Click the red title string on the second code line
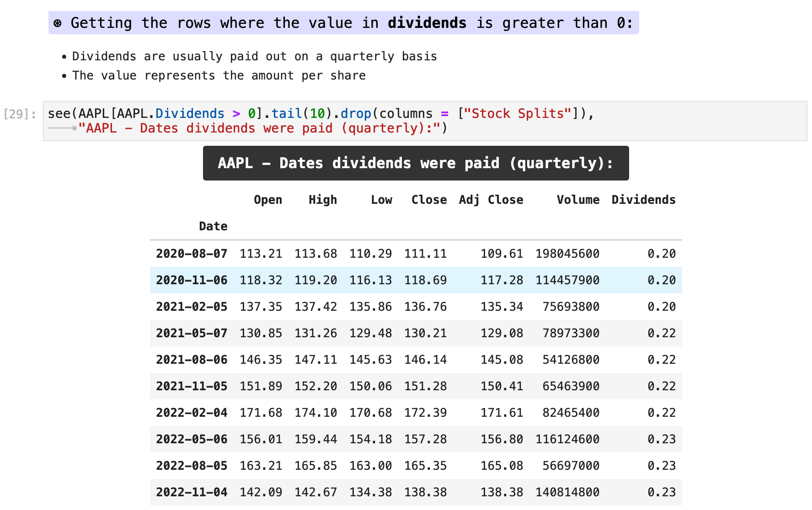 [259, 128]
